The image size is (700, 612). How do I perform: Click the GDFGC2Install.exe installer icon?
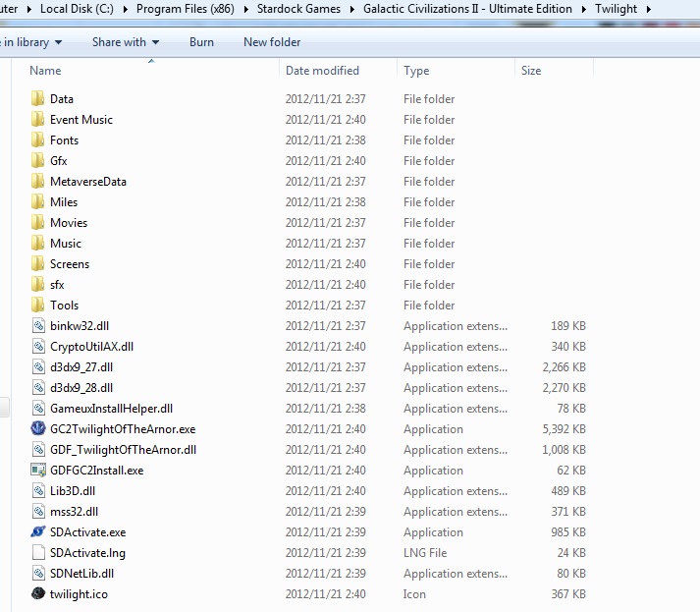(38, 470)
